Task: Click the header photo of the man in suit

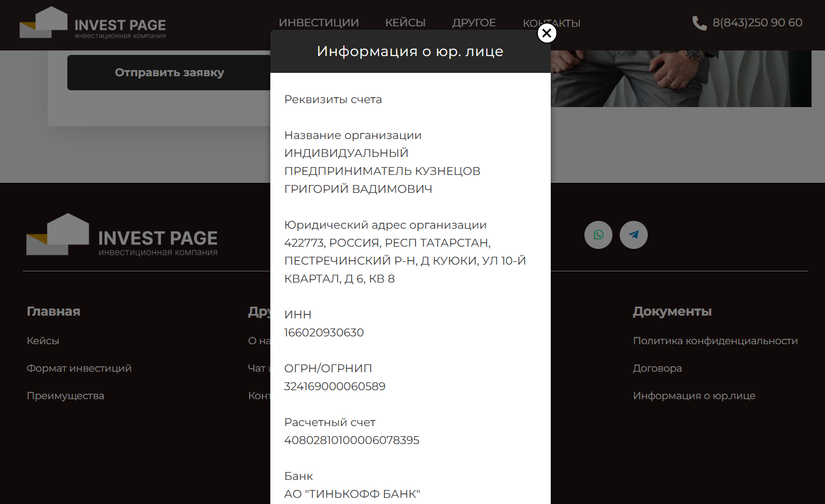Action: (681, 78)
